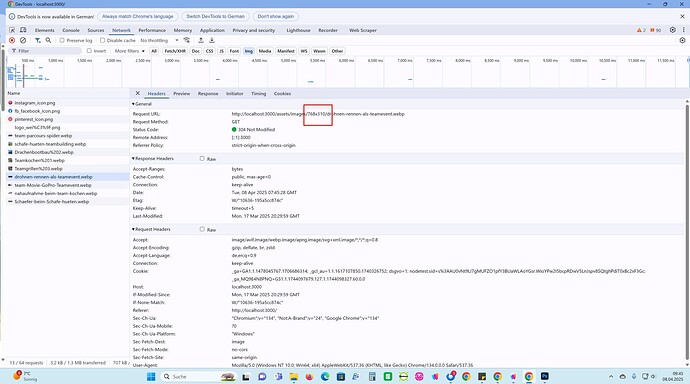Click the warnings count icon showing 2

pyautogui.click(x=641, y=30)
